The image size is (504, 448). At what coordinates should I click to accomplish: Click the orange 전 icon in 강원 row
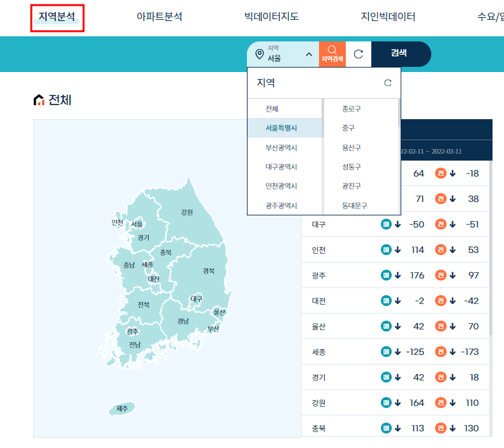441,403
